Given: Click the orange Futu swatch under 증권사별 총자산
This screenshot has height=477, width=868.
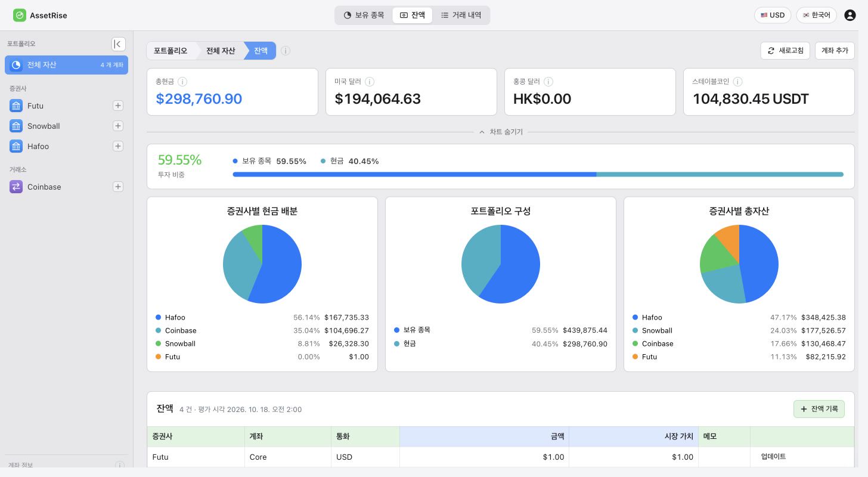Looking at the screenshot, I should [635, 357].
